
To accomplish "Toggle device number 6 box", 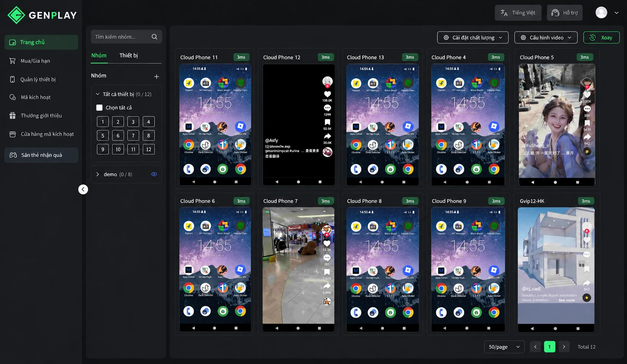I will click(x=118, y=136).
